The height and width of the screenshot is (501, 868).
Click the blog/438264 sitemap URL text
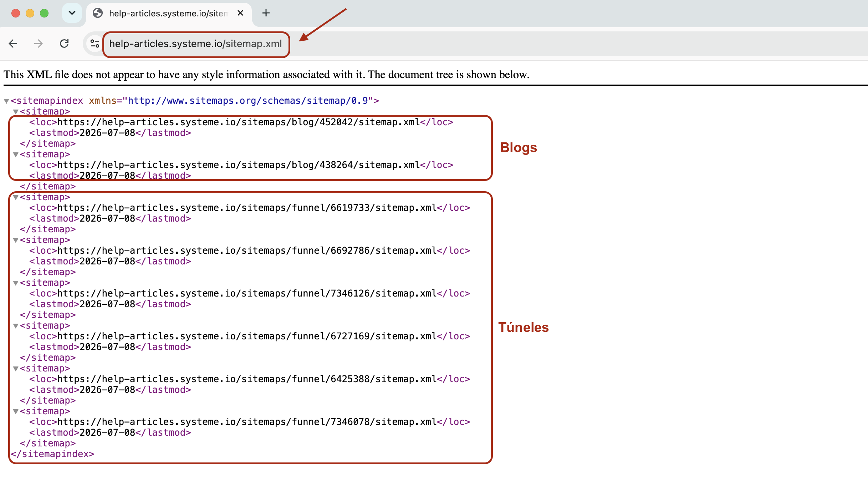coord(239,165)
